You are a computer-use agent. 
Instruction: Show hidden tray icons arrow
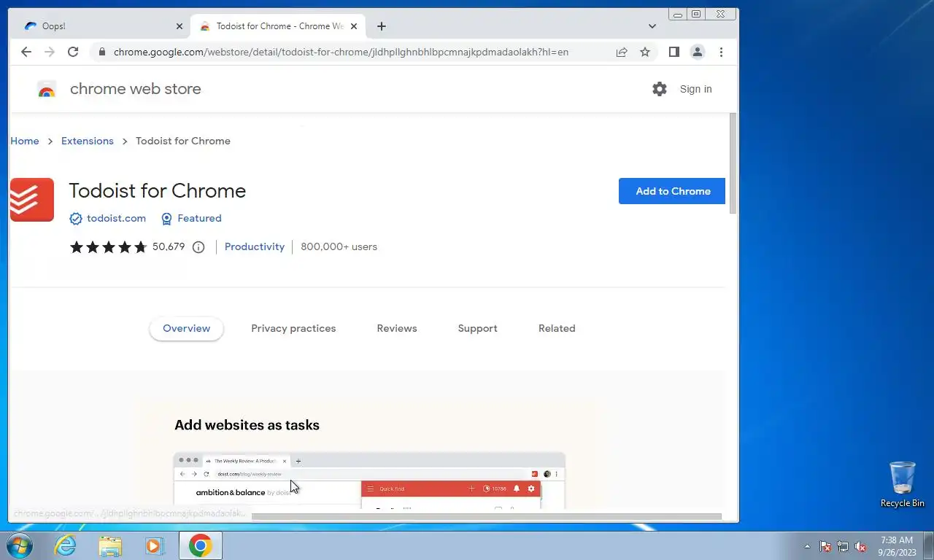point(807,546)
